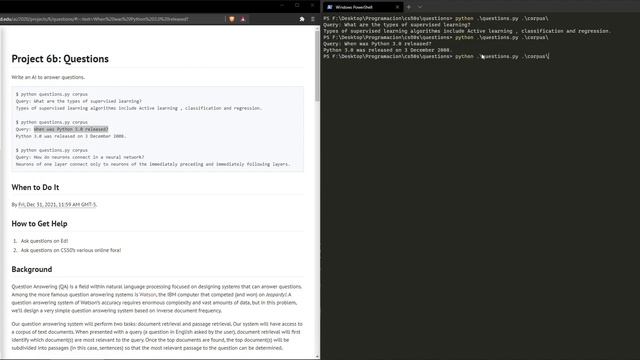Click 'Query: How do neurons connect' line in code block

[80, 157]
